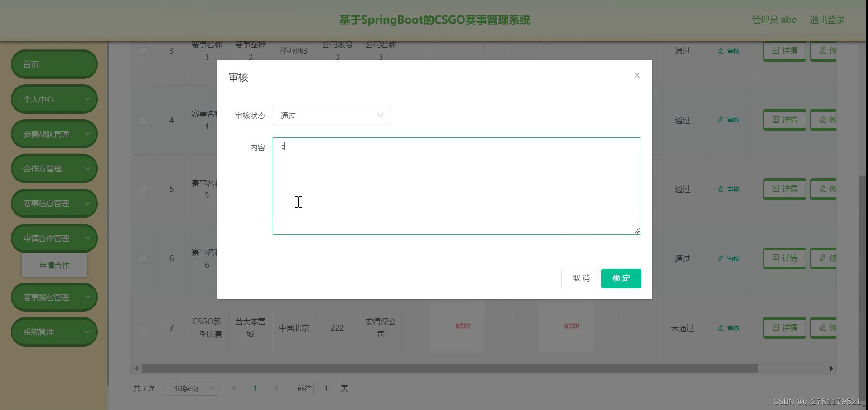
Task: Go to previous page arrow
Action: pos(234,388)
